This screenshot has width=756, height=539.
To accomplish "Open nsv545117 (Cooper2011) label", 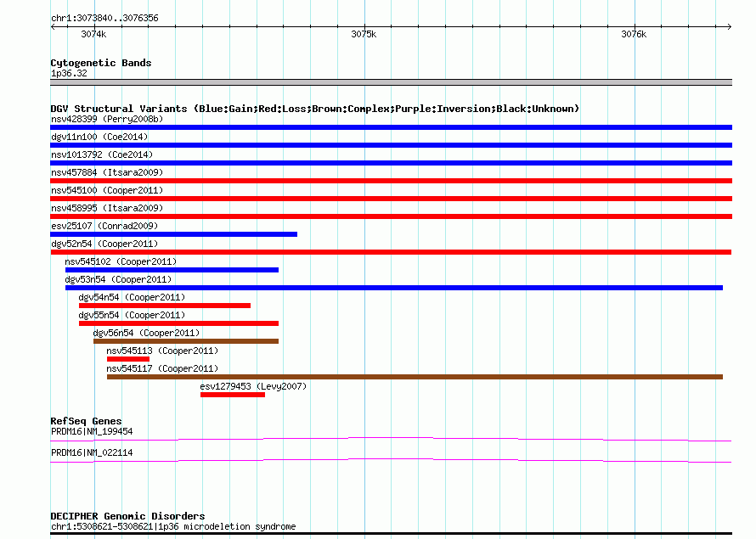I will pyautogui.click(x=162, y=368).
